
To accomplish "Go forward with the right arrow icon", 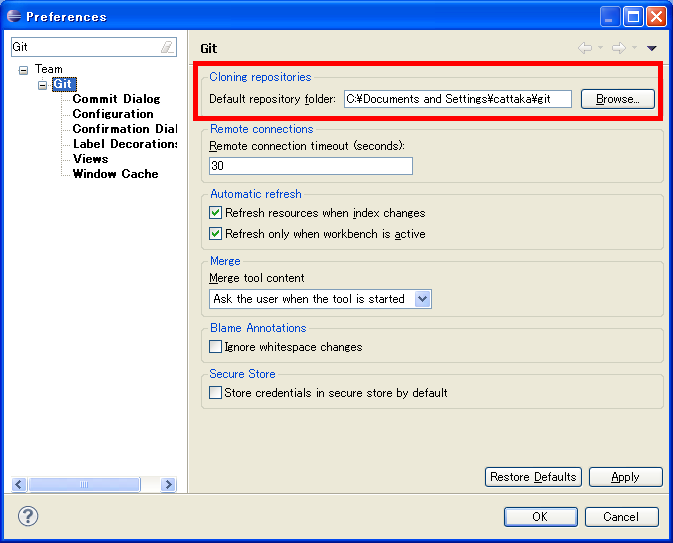I will [618, 48].
